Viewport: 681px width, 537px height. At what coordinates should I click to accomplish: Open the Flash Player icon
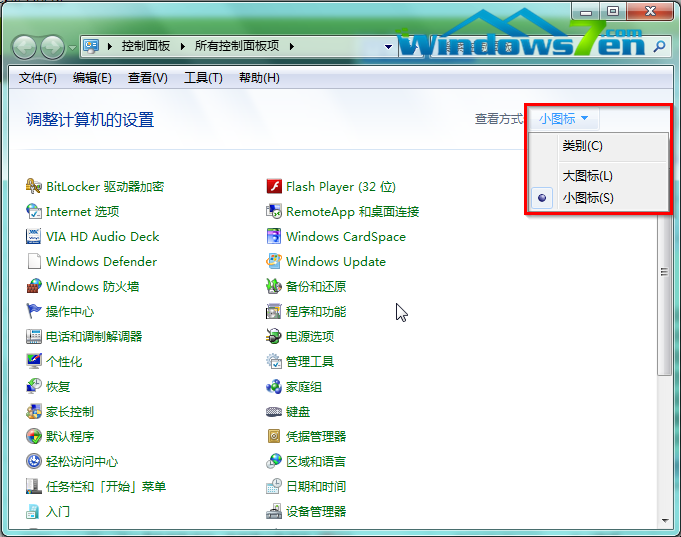274,186
